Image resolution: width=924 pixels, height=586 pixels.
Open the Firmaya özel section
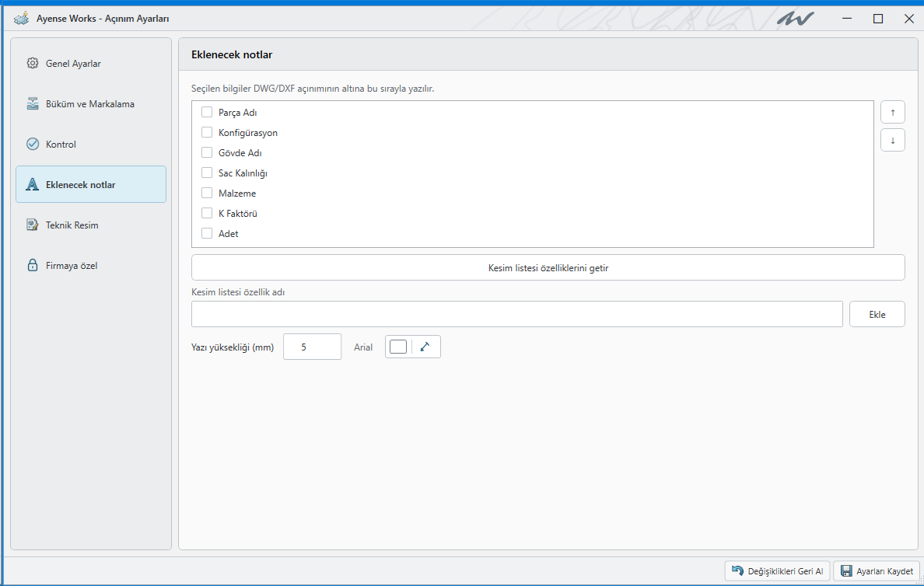91,265
